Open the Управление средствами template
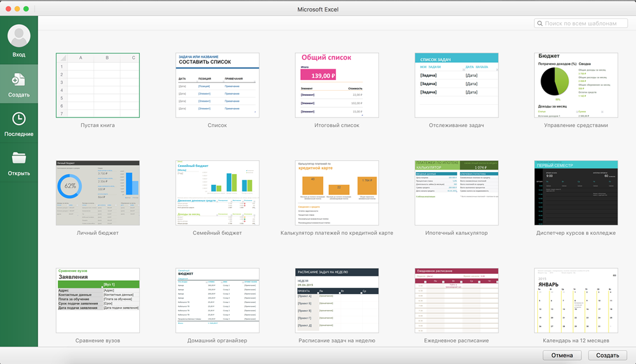The width and height of the screenshot is (636, 364). 576,85
